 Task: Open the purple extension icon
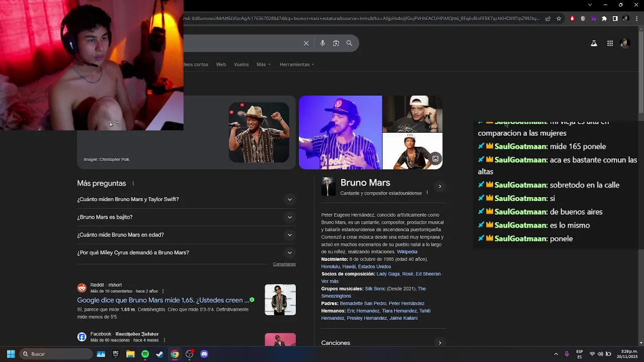pos(594,19)
